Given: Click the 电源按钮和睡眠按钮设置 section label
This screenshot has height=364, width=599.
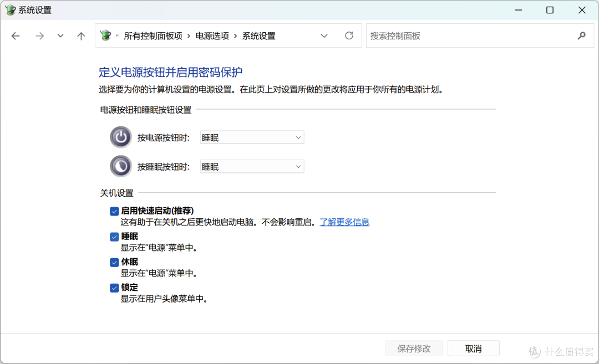Looking at the screenshot, I should pyautogui.click(x=145, y=110).
